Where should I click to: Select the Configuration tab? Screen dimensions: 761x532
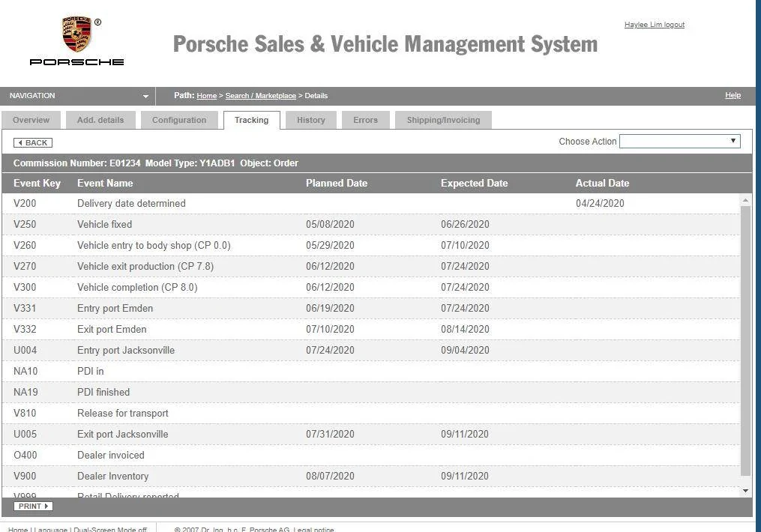click(x=179, y=120)
